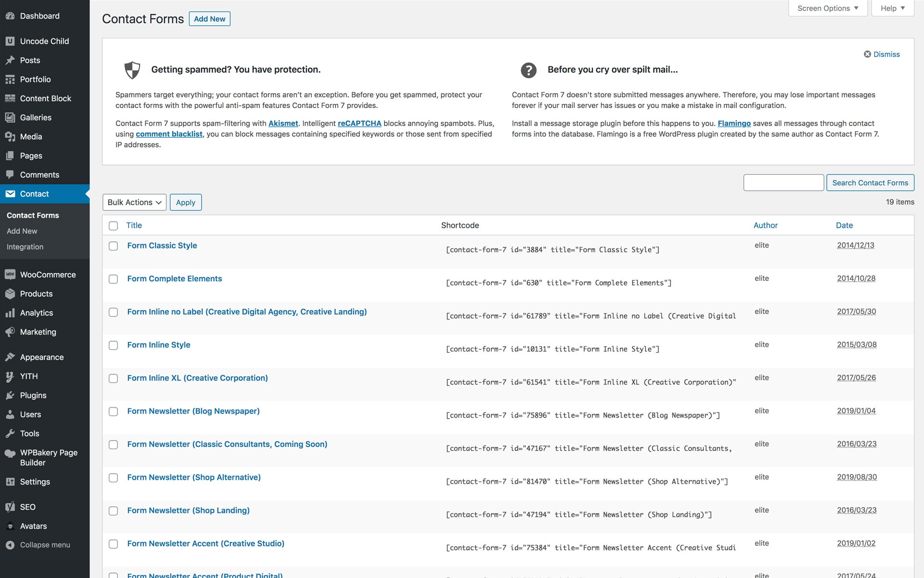Click the Media library icon
The height and width of the screenshot is (578, 924).
pyautogui.click(x=10, y=137)
